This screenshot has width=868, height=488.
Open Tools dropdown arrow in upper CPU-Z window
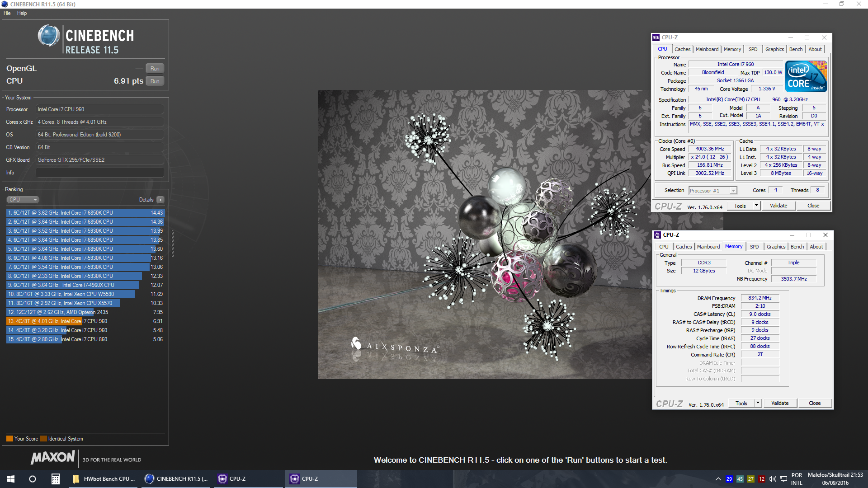tap(756, 206)
